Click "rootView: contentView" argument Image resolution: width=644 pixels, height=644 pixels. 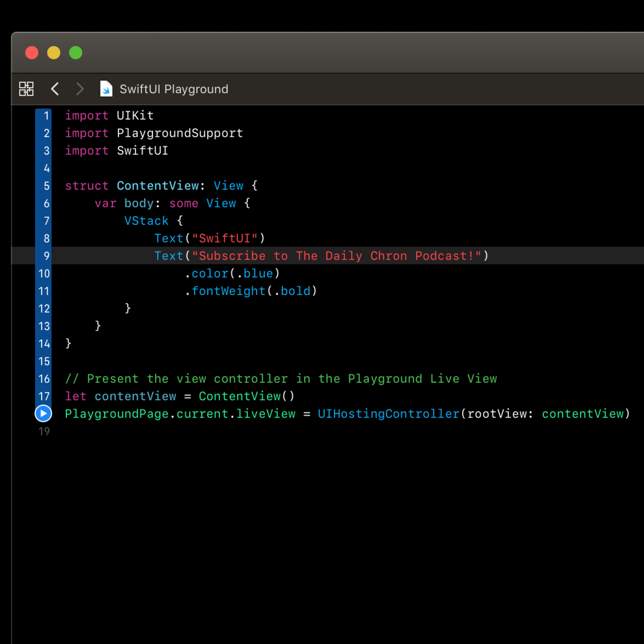click(x=545, y=414)
